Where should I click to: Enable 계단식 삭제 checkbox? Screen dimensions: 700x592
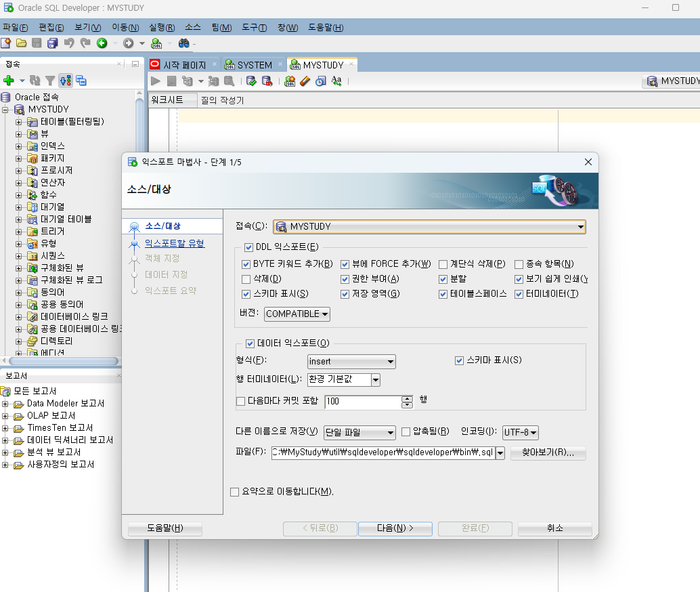[443, 264]
